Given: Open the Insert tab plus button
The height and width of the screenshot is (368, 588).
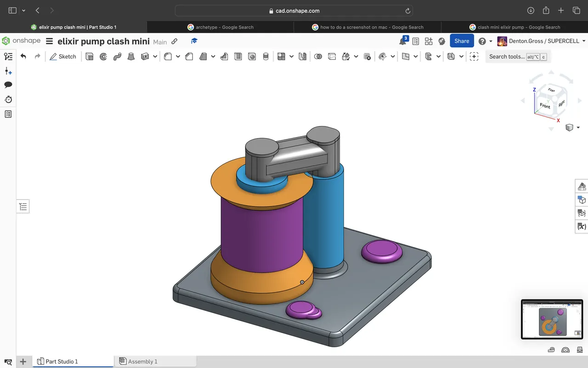Looking at the screenshot, I should pyautogui.click(x=23, y=362).
